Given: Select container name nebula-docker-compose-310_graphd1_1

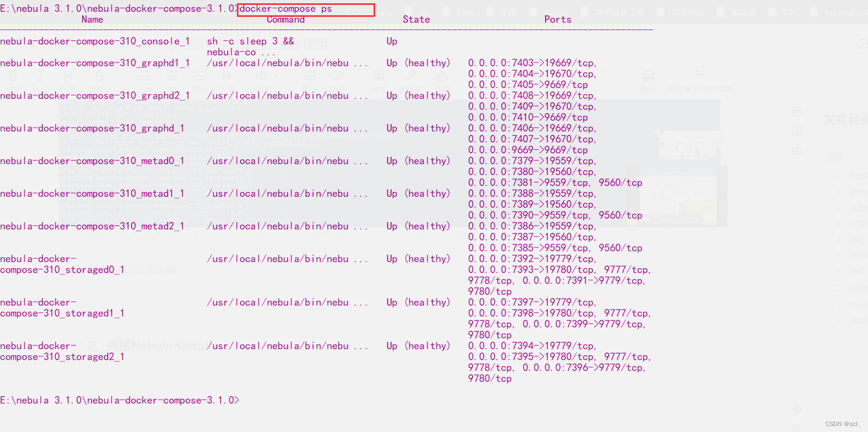Looking at the screenshot, I should pos(95,63).
